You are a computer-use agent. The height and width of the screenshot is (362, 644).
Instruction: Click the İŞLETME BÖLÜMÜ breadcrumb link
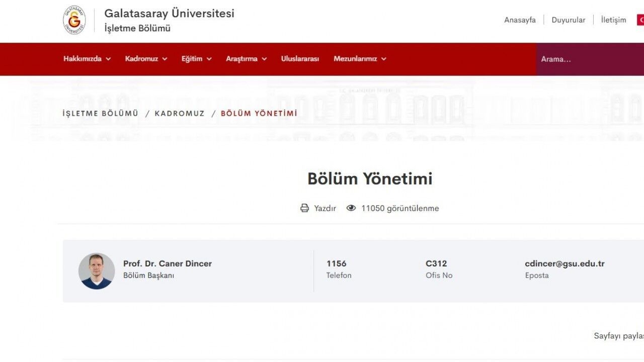(100, 114)
